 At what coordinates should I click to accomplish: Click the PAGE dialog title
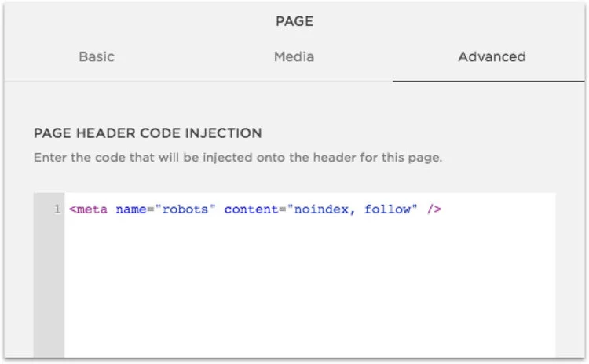coord(294,21)
